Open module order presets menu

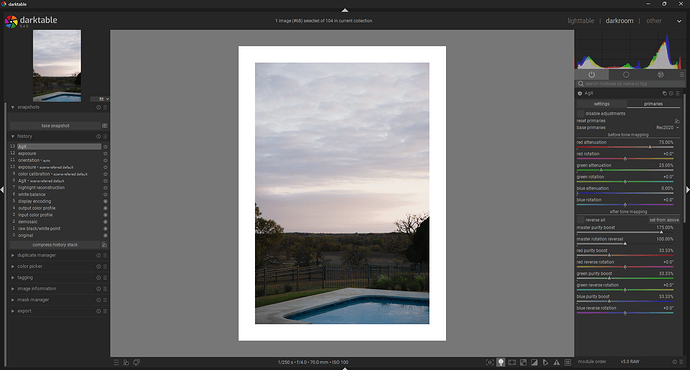pyautogui.click(x=681, y=362)
